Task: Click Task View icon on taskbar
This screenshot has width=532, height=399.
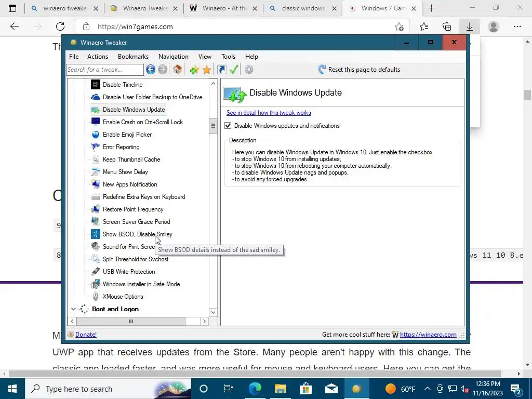Action: click(x=229, y=389)
